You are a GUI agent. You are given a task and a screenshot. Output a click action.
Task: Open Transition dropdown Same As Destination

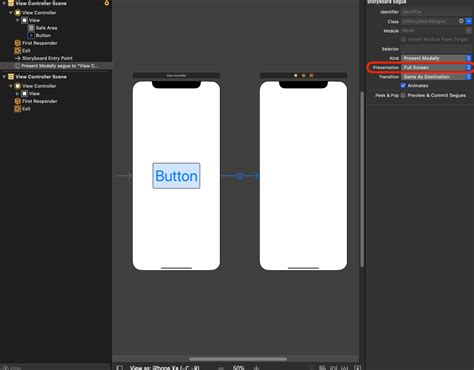click(436, 77)
